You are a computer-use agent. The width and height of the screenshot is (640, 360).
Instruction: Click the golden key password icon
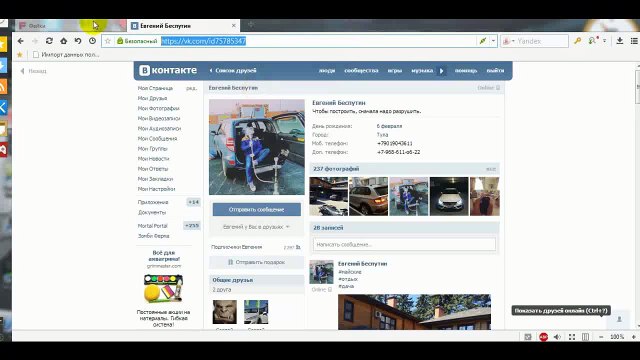[x=577, y=41]
